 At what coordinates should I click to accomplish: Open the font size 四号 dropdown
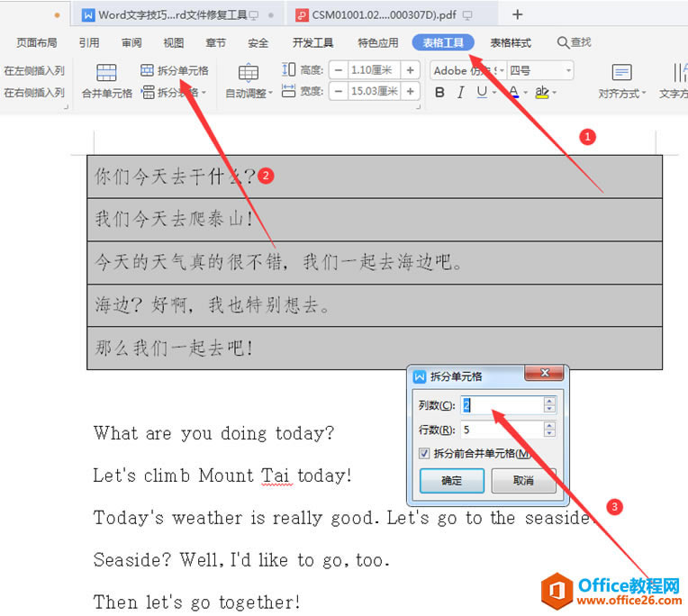coord(568,70)
